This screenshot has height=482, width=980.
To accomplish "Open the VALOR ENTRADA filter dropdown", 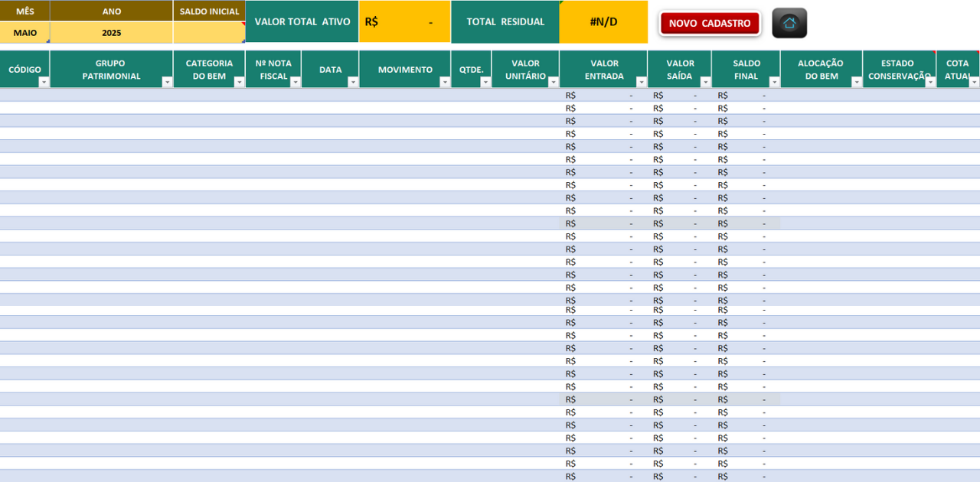I will [642, 82].
